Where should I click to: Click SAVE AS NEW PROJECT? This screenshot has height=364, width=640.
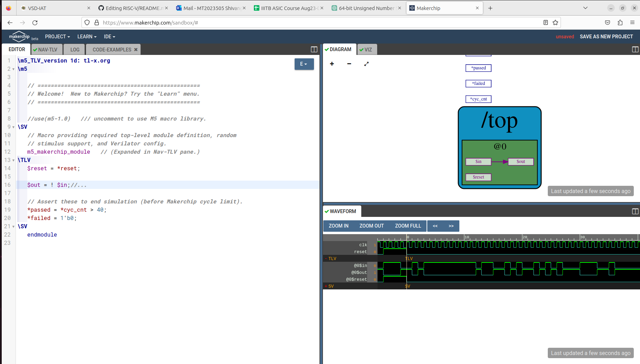tap(606, 37)
